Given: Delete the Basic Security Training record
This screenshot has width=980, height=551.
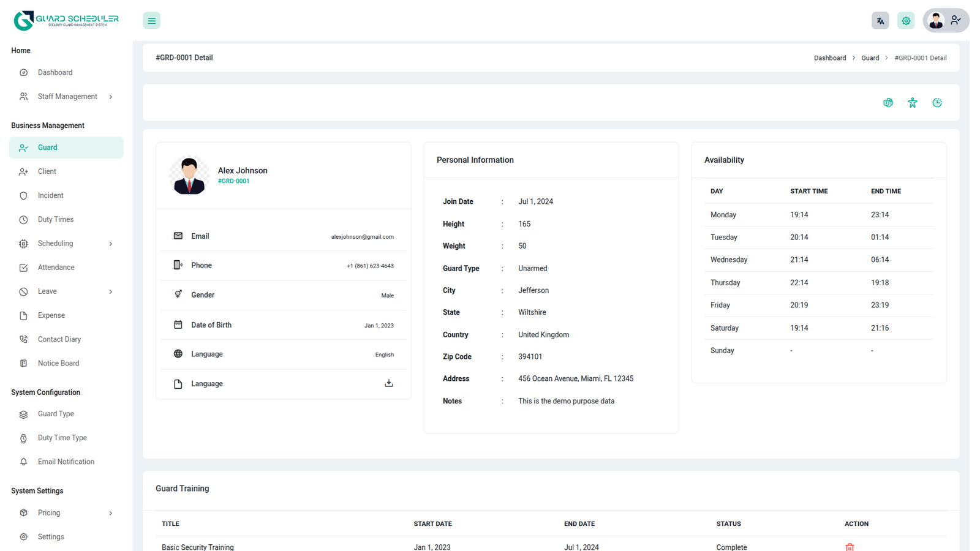Looking at the screenshot, I should point(850,547).
